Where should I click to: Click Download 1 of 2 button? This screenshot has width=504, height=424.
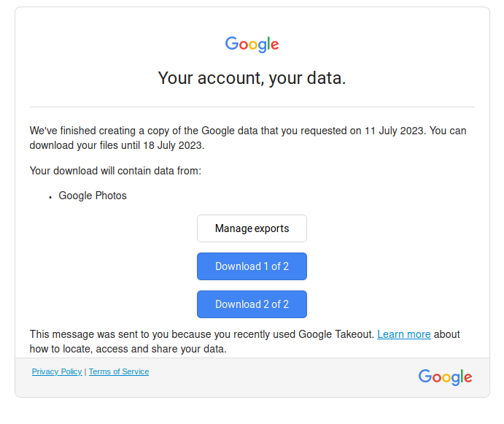coord(252,266)
